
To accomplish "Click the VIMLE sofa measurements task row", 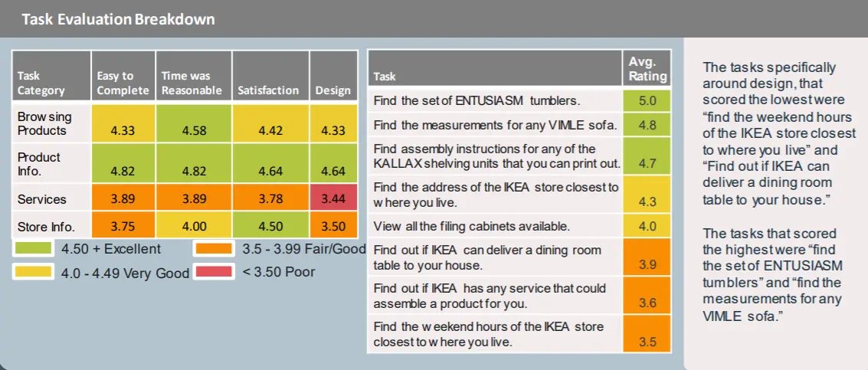I will click(x=494, y=124).
